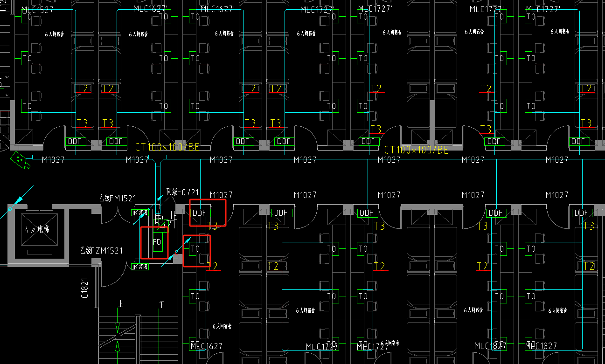
Task: Select the 下 staircase label
Action: click(162, 304)
